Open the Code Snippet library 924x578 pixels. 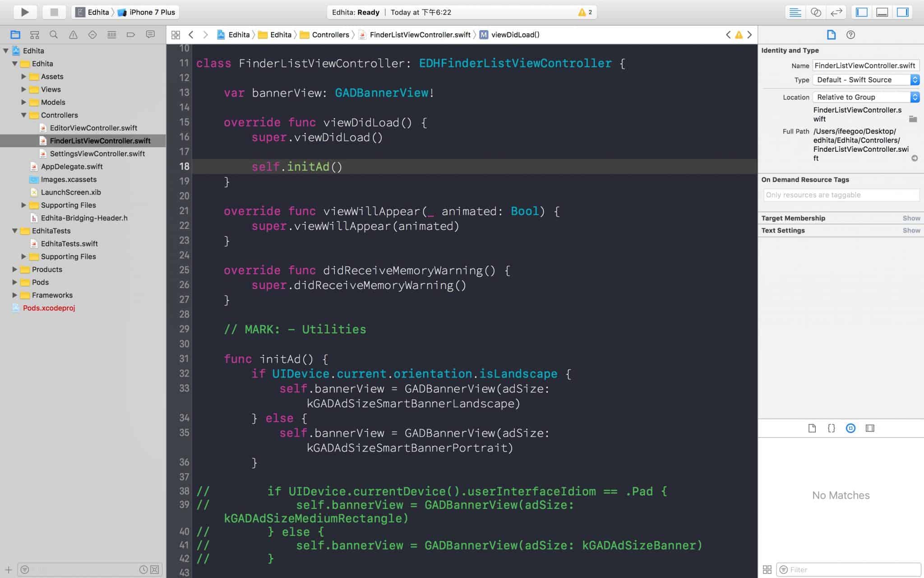(x=831, y=428)
